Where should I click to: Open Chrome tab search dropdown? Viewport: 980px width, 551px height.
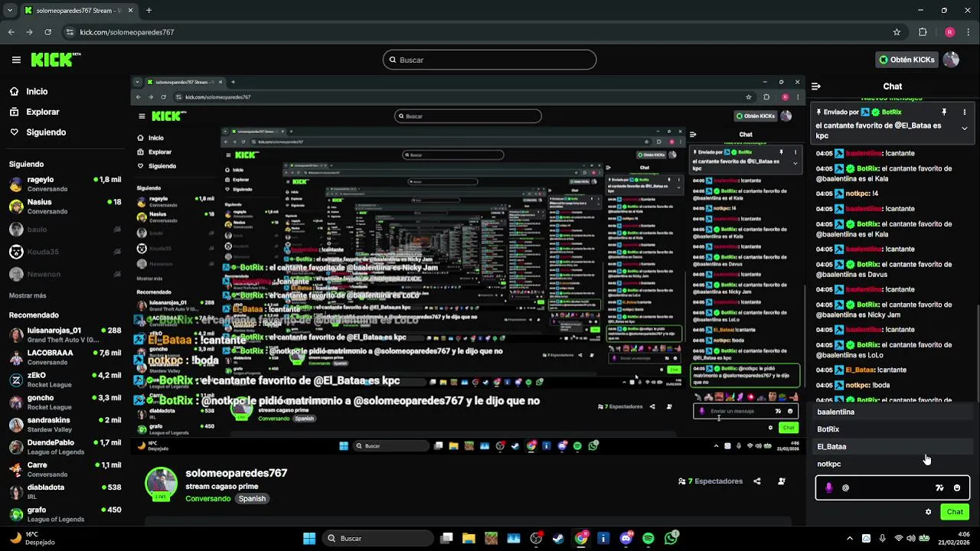click(x=11, y=11)
